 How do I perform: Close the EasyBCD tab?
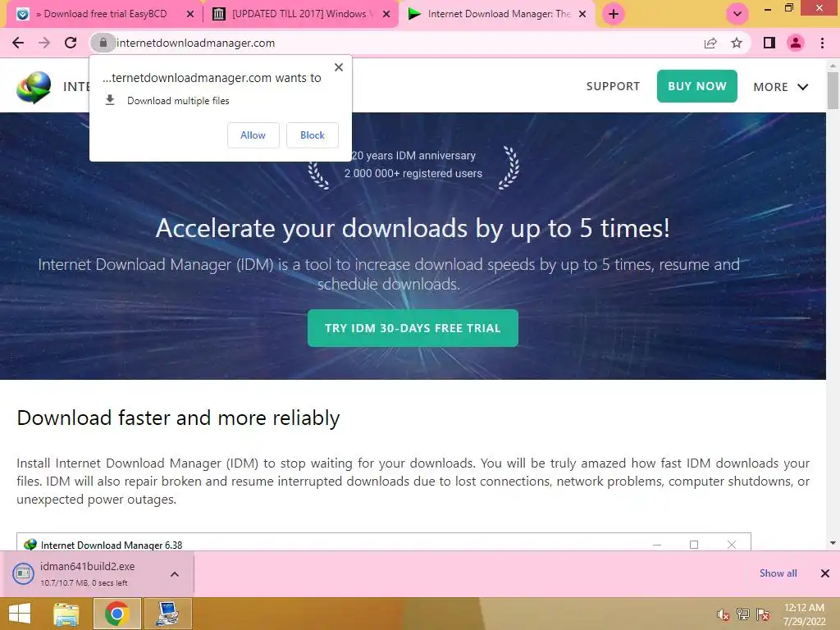[189, 15]
